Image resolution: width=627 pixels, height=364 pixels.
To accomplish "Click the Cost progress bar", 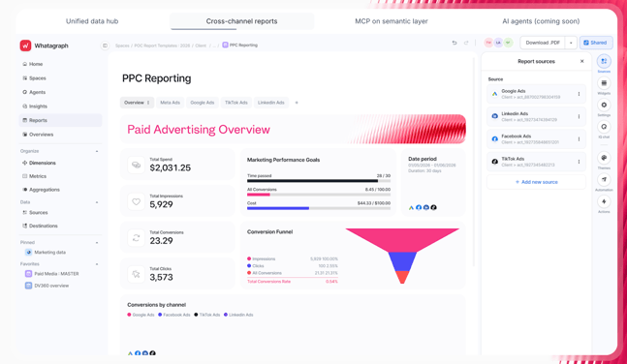I will click(319, 208).
